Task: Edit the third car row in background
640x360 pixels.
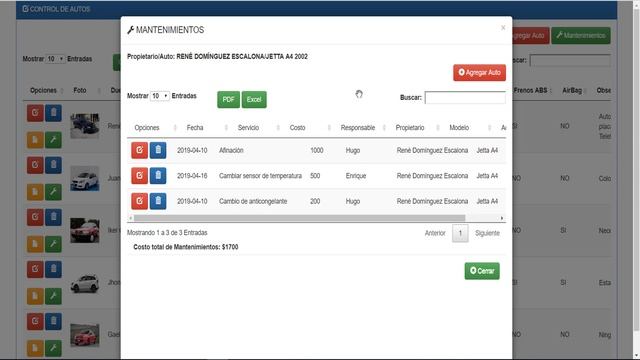Action: pos(35,217)
